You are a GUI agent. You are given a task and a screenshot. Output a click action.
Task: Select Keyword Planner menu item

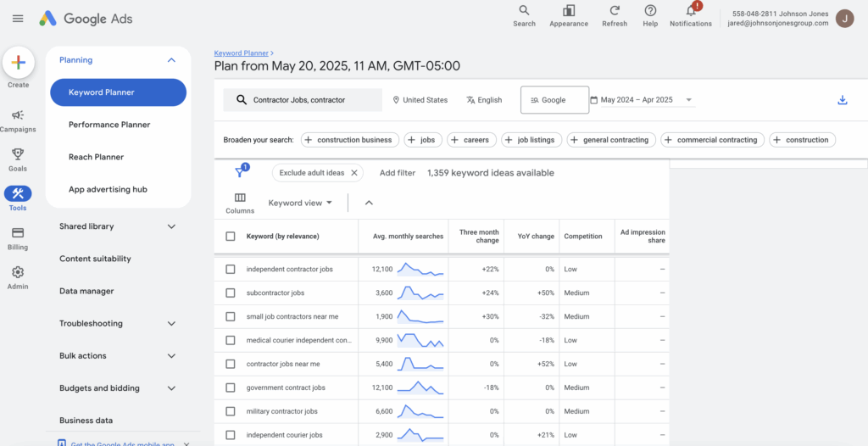click(x=118, y=92)
